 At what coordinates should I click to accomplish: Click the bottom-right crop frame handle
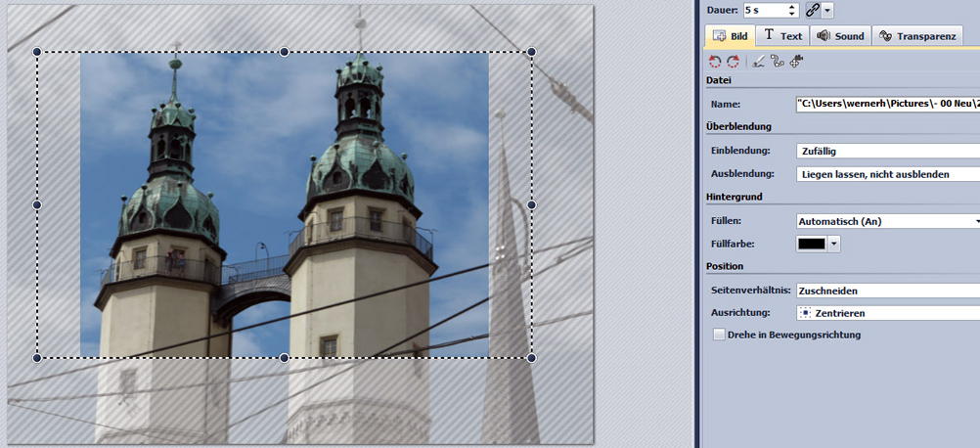click(x=532, y=358)
